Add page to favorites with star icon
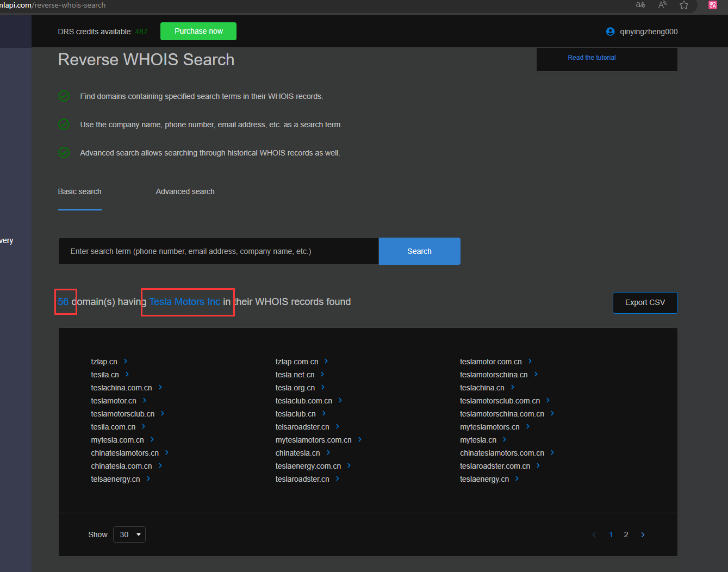The image size is (728, 572). click(684, 5)
